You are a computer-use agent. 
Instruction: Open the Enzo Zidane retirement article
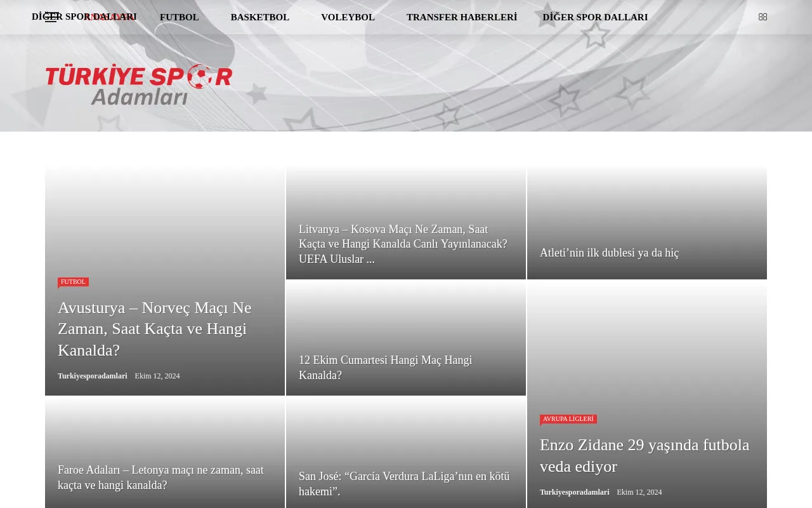(x=644, y=455)
